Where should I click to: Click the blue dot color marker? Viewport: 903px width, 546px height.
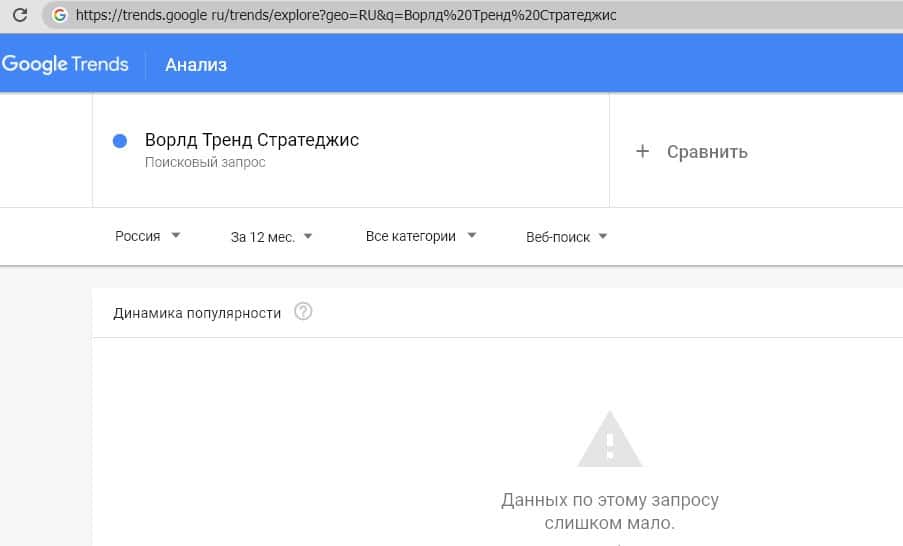click(x=120, y=141)
